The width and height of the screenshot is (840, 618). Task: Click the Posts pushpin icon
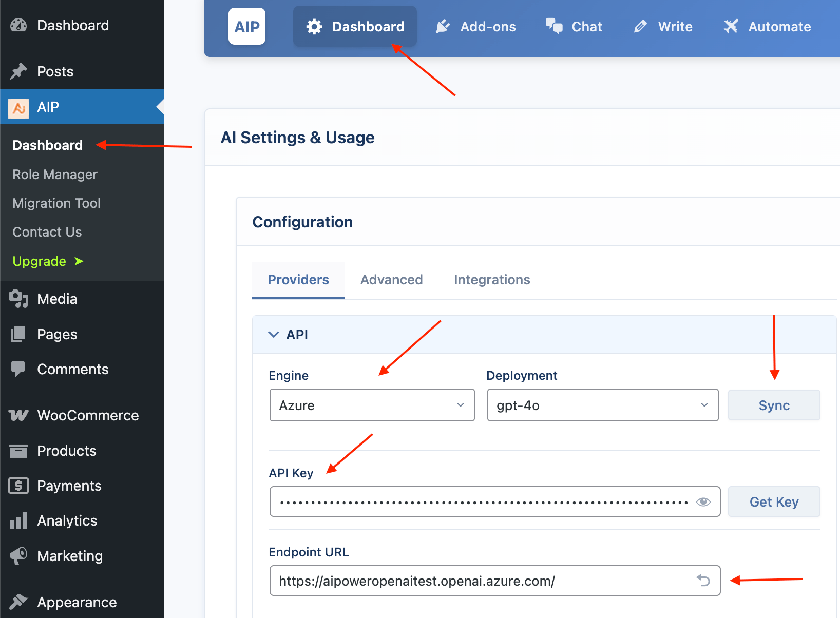coord(18,71)
